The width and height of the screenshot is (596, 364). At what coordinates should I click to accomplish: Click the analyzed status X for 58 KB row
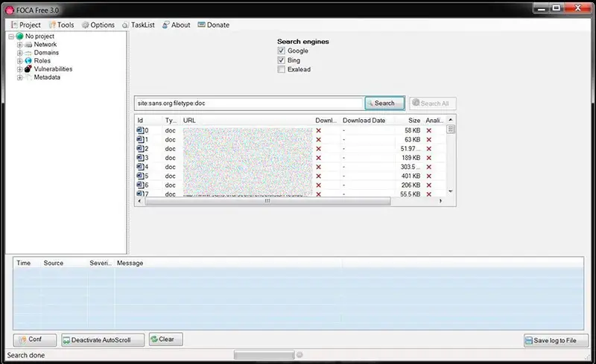(429, 130)
